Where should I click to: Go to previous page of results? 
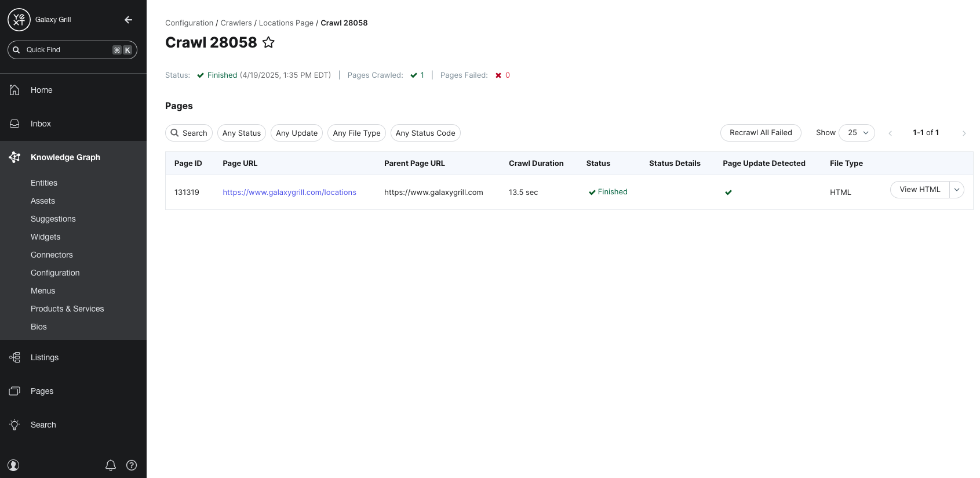point(890,133)
